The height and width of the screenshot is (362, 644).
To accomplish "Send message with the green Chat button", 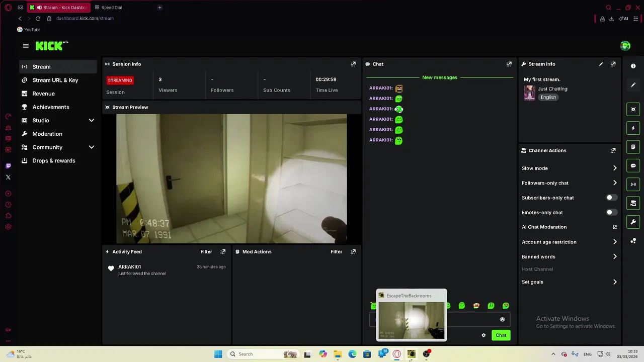I will tap(501, 335).
